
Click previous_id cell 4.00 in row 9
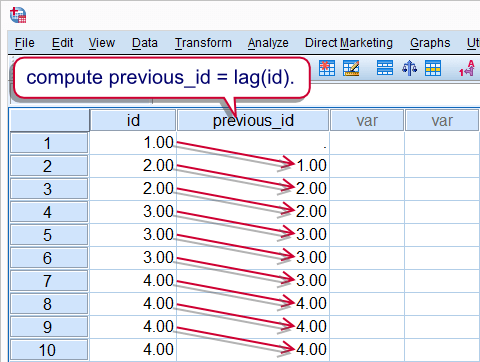tap(253, 327)
